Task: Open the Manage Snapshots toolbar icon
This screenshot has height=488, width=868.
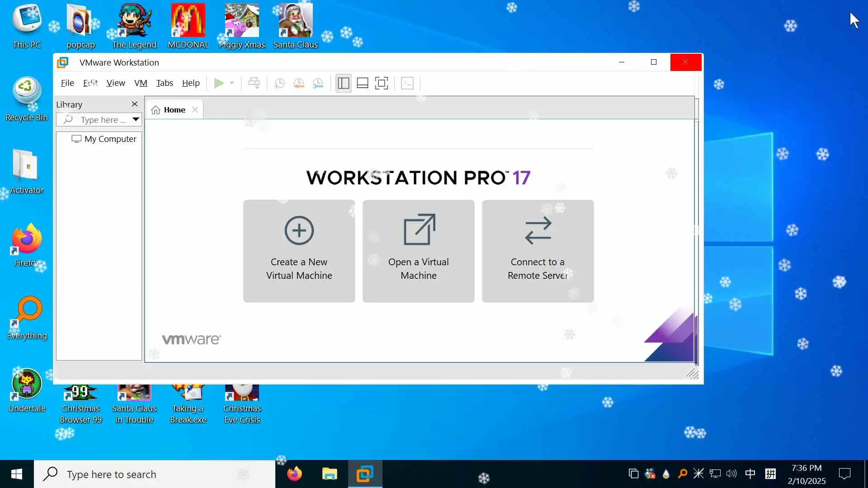Action: tap(318, 83)
